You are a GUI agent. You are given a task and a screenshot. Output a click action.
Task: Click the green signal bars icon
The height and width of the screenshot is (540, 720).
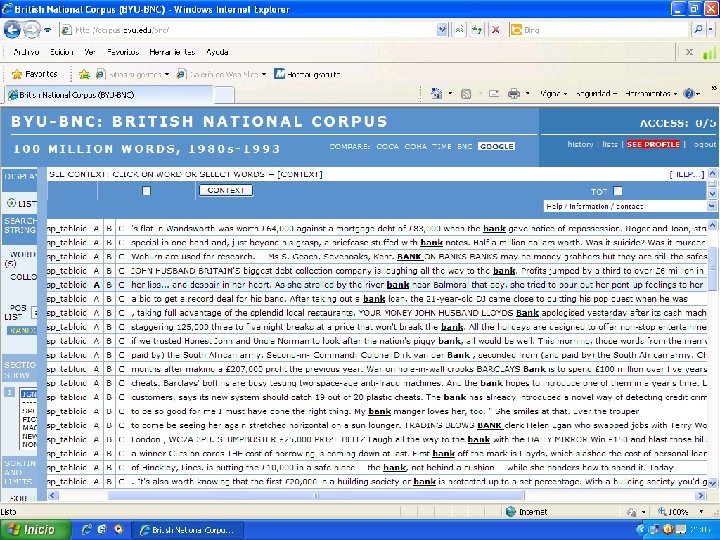[x=709, y=53]
